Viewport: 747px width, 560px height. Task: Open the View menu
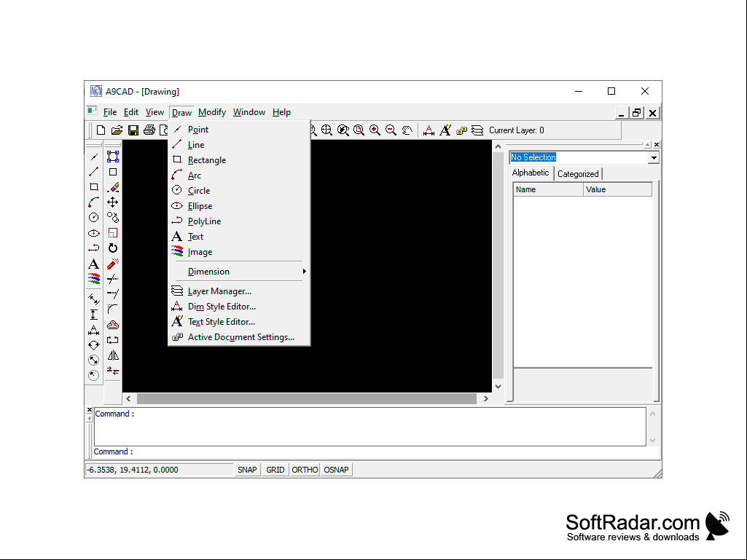coord(155,112)
